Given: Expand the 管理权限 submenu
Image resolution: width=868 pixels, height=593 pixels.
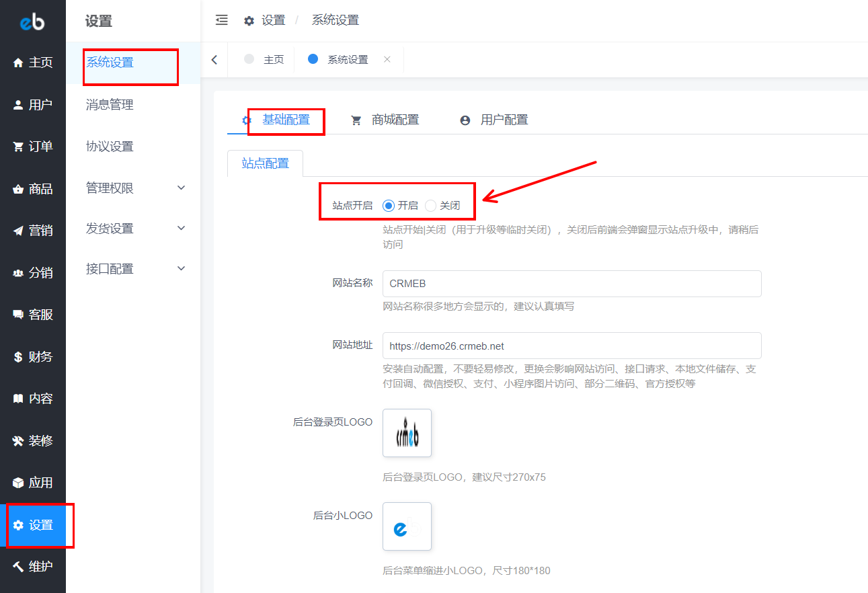Looking at the screenshot, I should [x=181, y=188].
